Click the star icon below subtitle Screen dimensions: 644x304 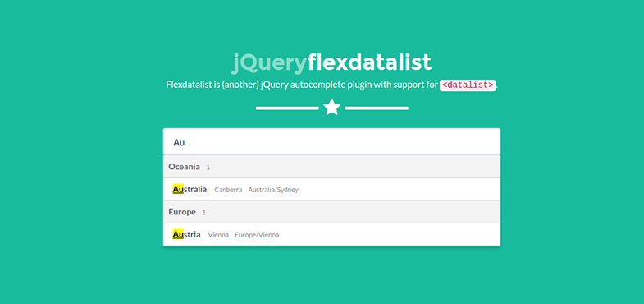(x=332, y=108)
